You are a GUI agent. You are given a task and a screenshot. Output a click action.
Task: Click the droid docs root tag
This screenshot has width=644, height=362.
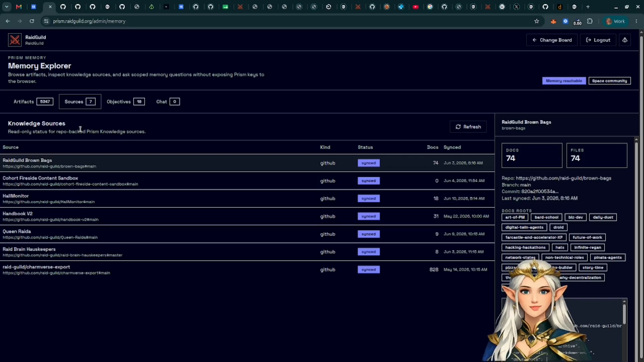click(558, 227)
